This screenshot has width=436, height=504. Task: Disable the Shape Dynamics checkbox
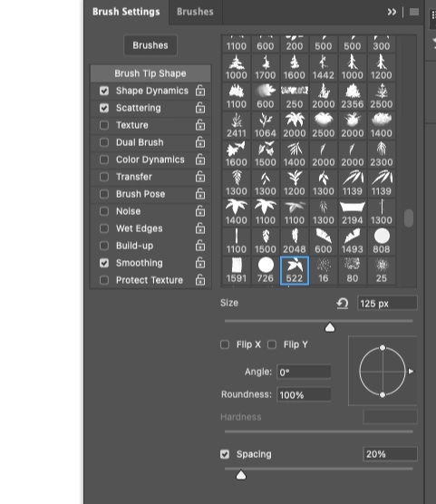click(x=104, y=91)
